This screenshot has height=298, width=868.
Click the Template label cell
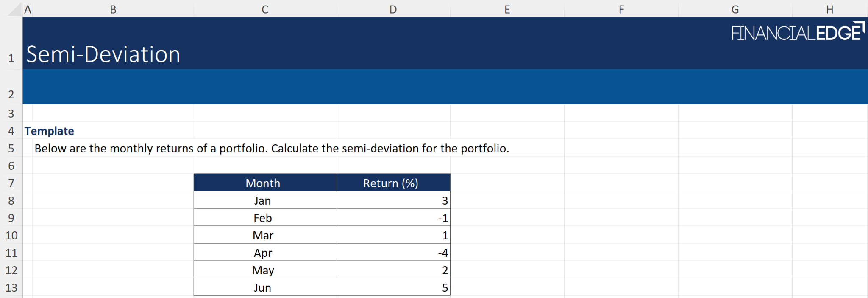49,131
